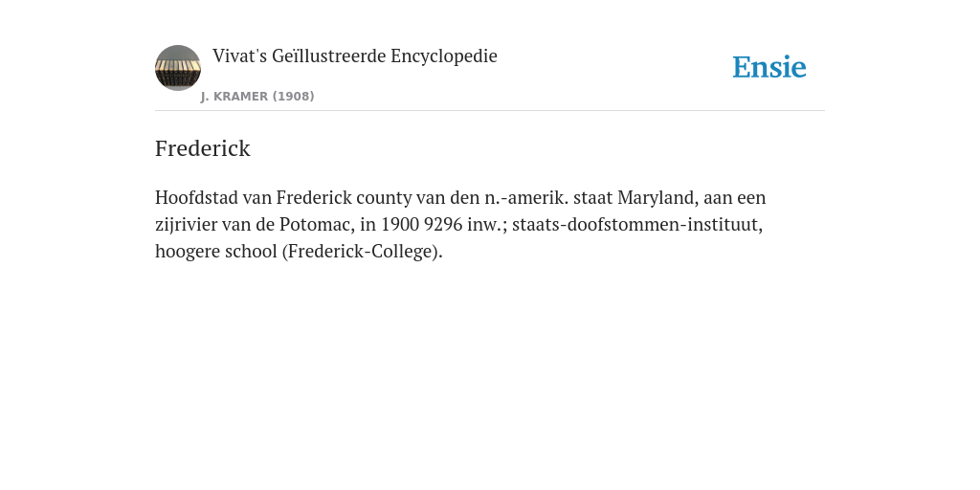Click the words hoogere school

pyautogui.click(x=216, y=252)
